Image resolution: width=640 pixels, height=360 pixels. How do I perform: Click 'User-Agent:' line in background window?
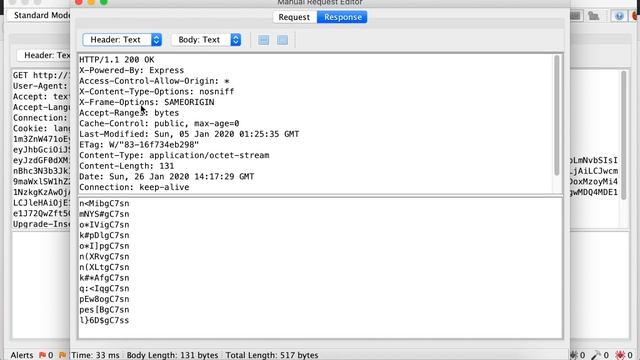coord(40,86)
